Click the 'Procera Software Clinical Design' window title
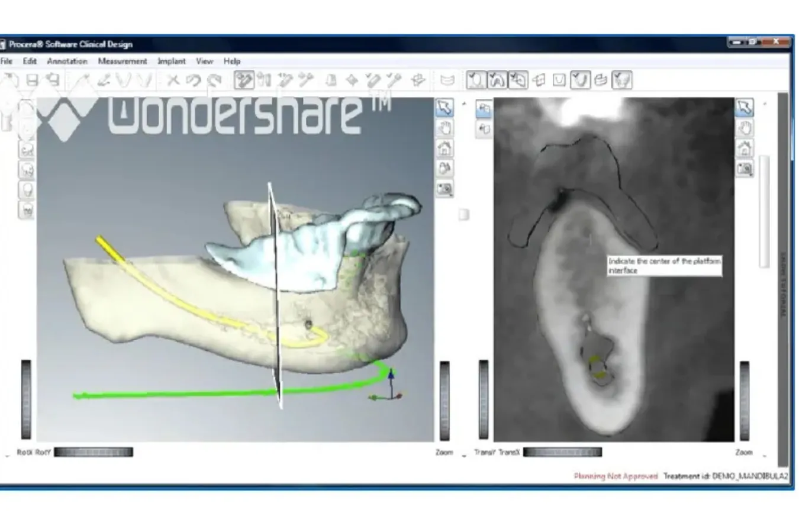 [70, 44]
